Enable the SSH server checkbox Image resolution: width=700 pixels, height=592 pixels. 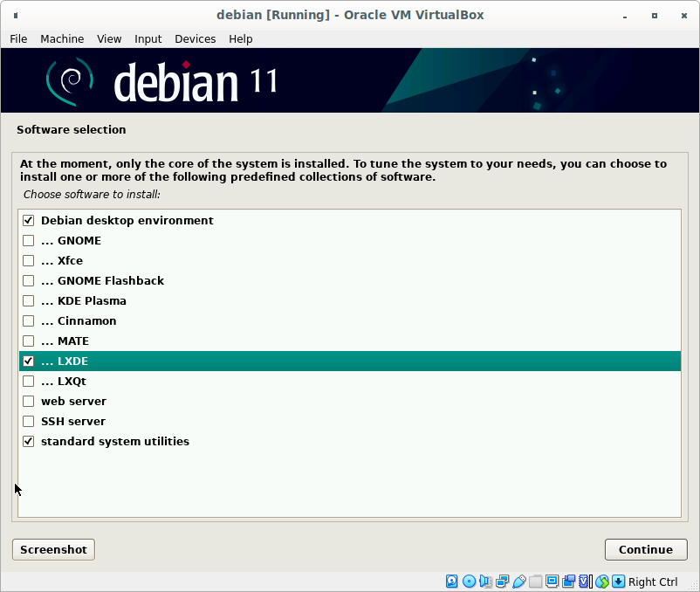(x=29, y=422)
